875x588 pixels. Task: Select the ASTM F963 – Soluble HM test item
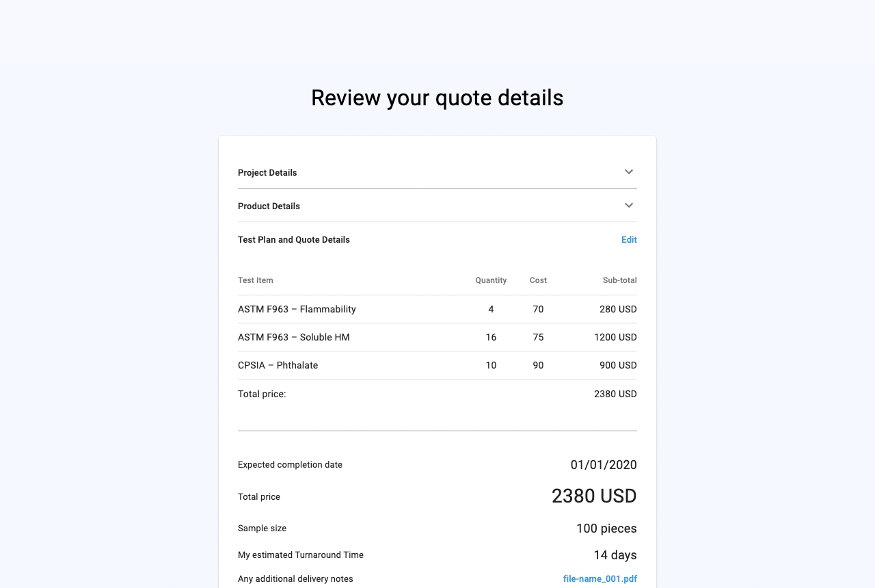click(294, 338)
